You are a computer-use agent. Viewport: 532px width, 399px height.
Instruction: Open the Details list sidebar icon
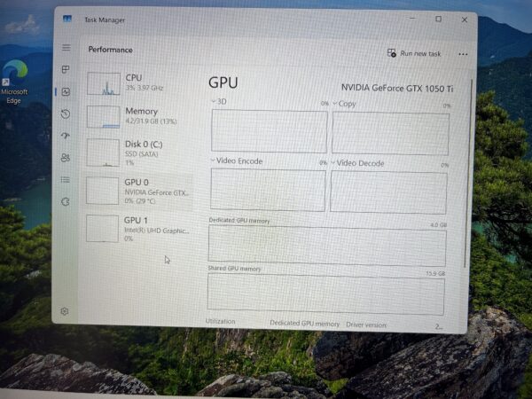click(65, 179)
